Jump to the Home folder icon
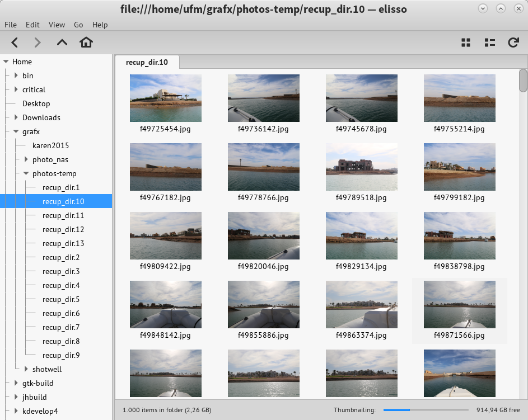The width and height of the screenshot is (528, 420). pyautogui.click(x=86, y=43)
